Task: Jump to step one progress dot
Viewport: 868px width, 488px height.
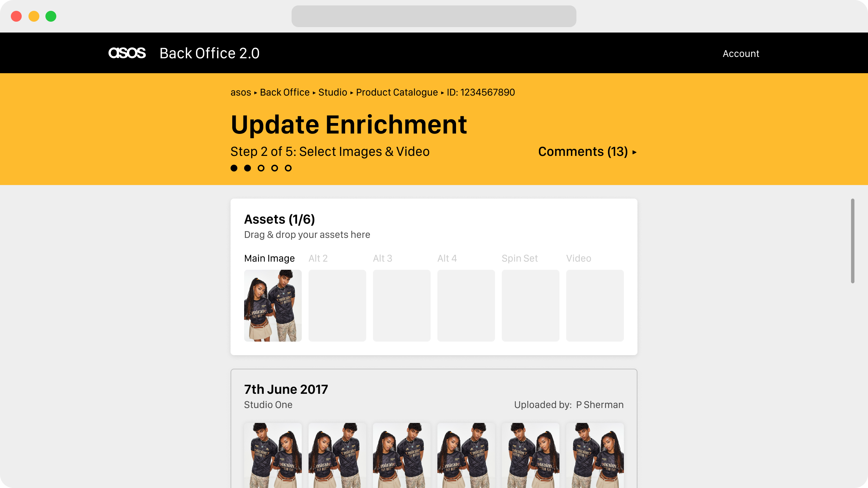Action: click(x=234, y=168)
